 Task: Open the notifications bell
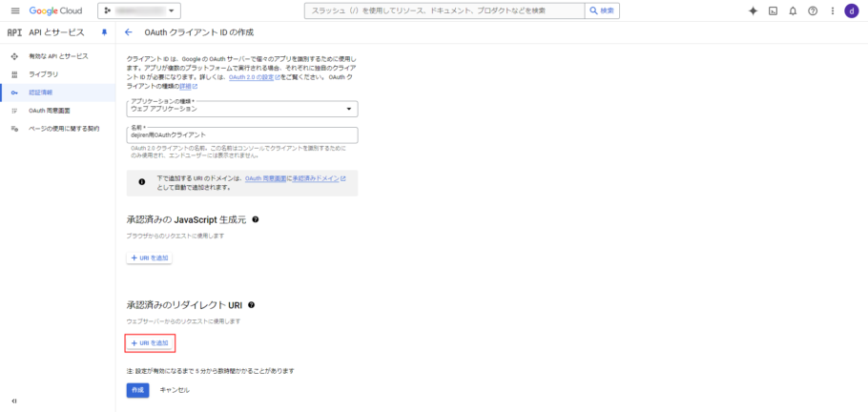point(792,10)
